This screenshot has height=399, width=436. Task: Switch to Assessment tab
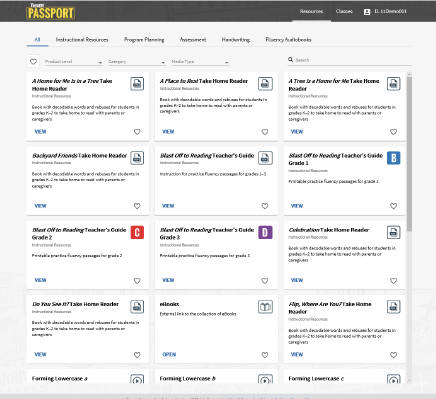click(x=193, y=40)
